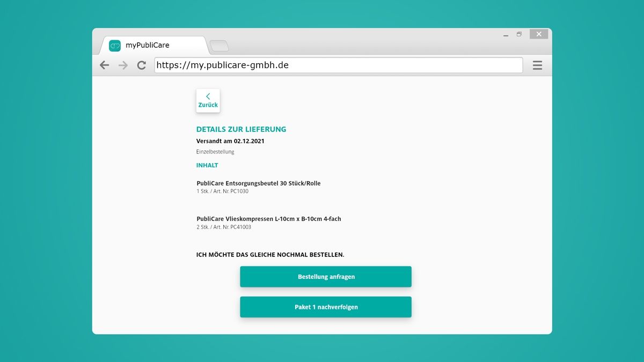Click article number PC41003 line
The width and height of the screenshot is (644, 362).
click(x=224, y=227)
